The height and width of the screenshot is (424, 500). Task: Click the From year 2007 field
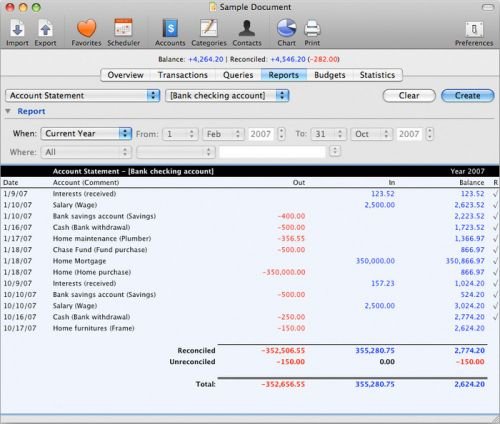[261, 134]
